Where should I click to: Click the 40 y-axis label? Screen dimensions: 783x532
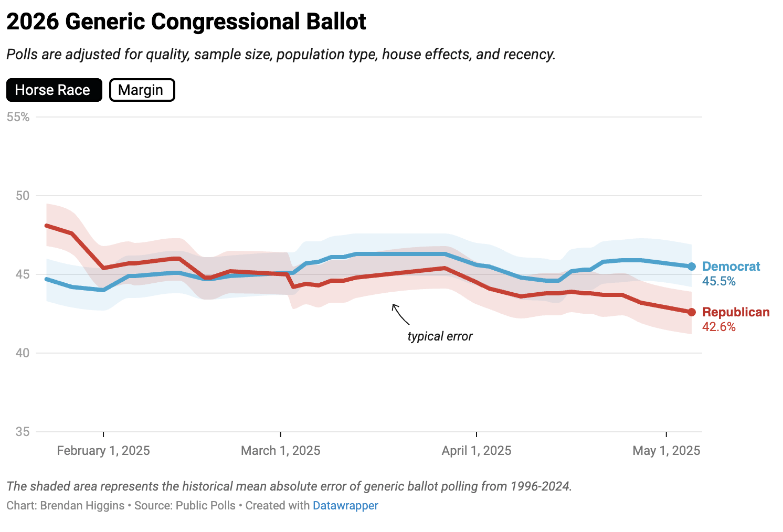click(22, 353)
